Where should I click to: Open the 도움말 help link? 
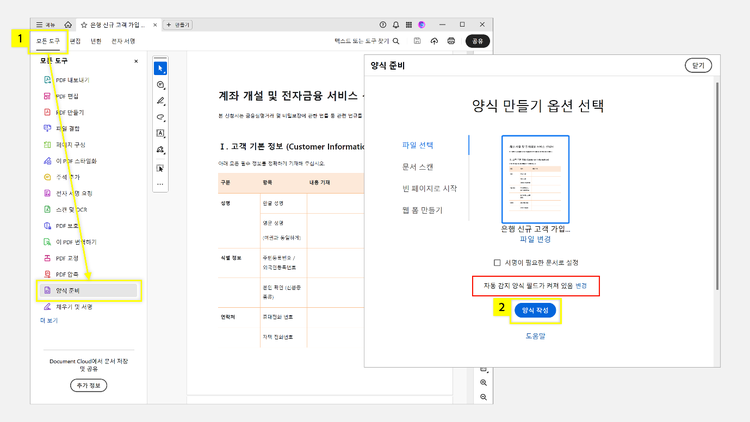[x=535, y=336]
